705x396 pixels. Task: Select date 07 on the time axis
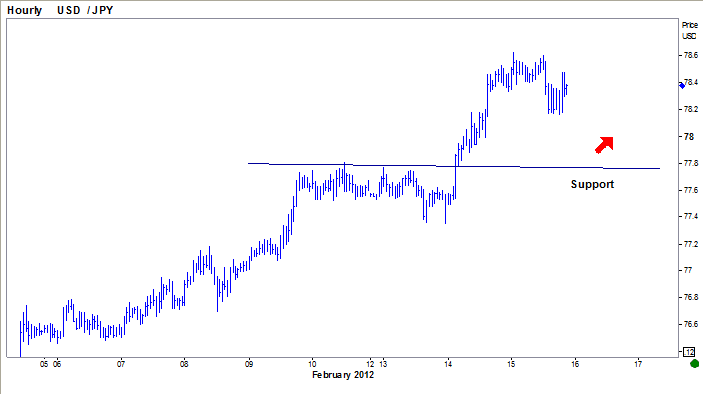[121, 364]
